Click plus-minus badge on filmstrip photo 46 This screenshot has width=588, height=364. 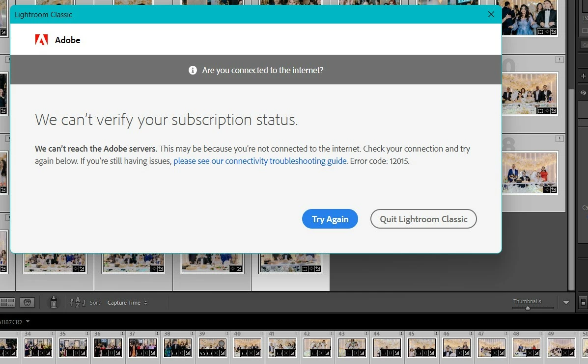(x=467, y=353)
